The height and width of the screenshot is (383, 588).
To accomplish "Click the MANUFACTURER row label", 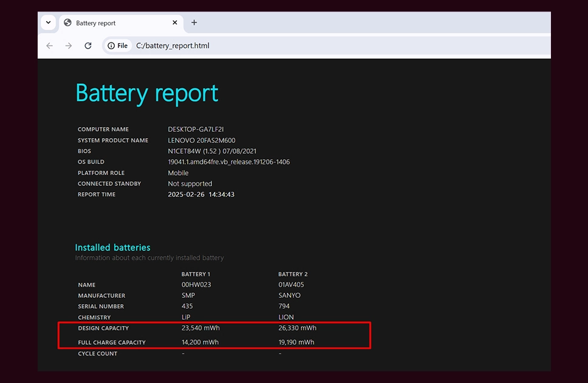I will [x=101, y=296].
